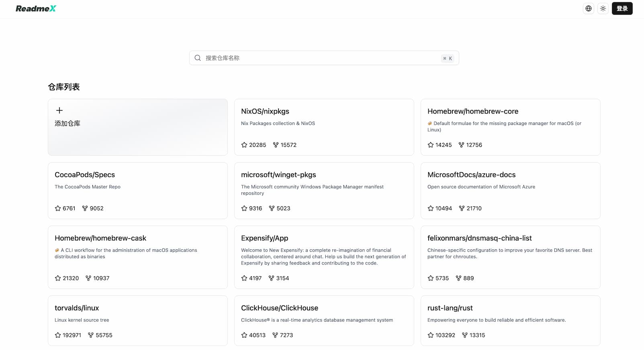Click fork icon on microsoft/winget-pkgs card
The width and height of the screenshot is (644, 350).
pos(272,208)
